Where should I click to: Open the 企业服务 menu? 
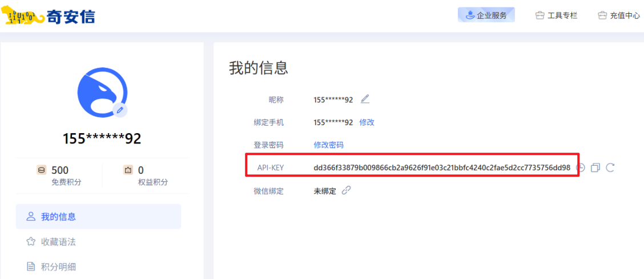coord(486,15)
